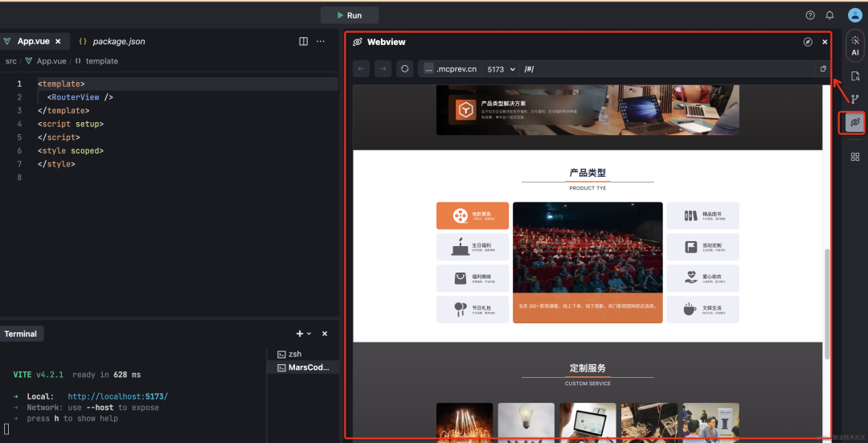Click the style scoped code line
The image size is (868, 443).
point(70,150)
